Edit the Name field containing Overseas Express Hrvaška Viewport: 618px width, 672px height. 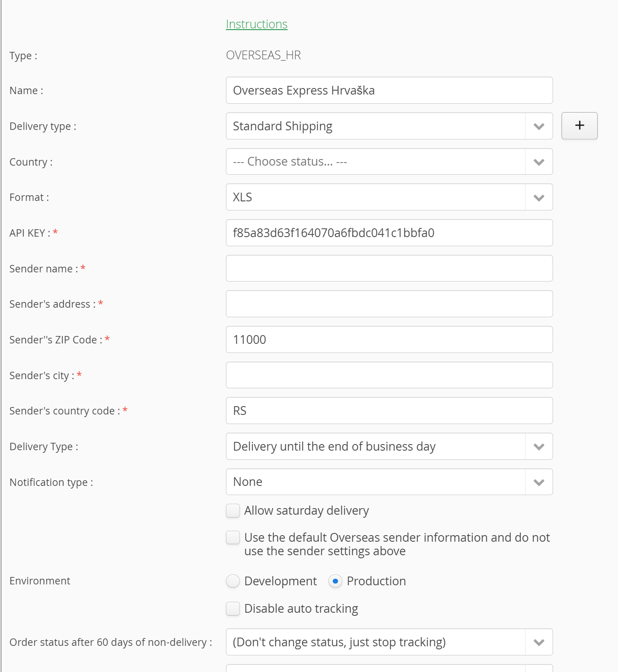click(x=389, y=90)
